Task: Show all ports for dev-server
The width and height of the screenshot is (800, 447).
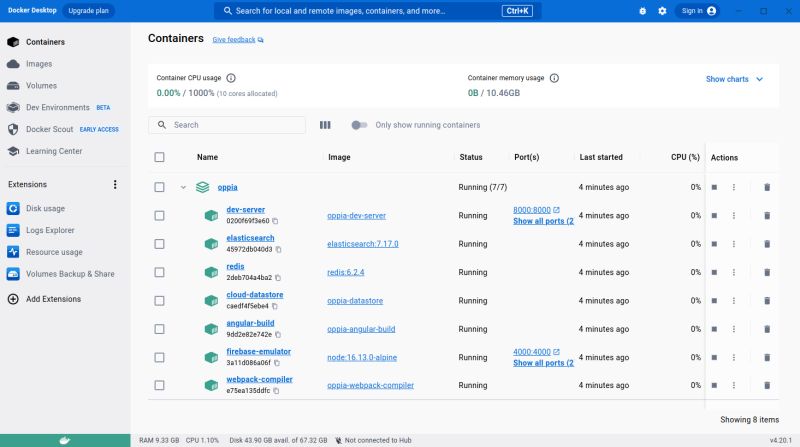Action: point(543,221)
